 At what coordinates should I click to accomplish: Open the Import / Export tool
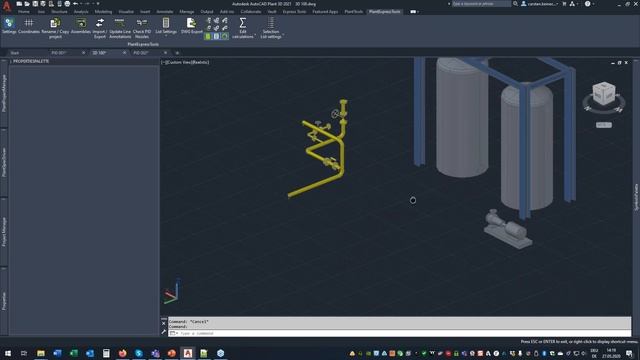click(100, 28)
